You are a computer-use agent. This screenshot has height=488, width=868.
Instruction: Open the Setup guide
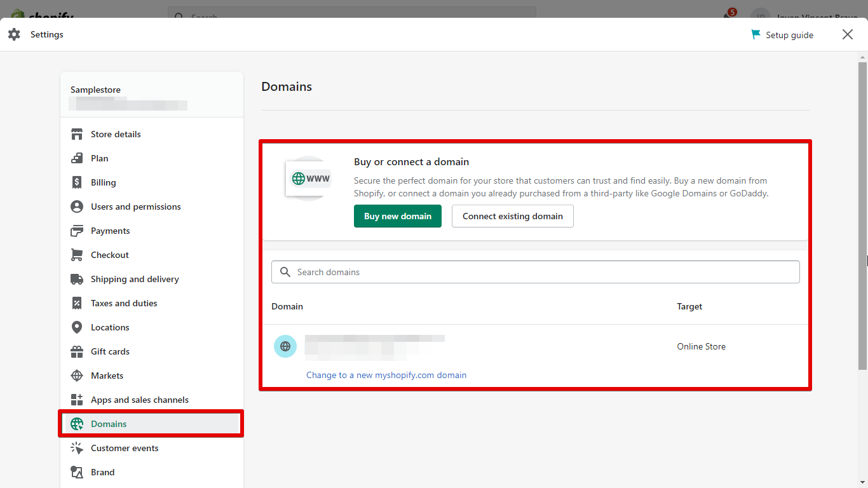[x=782, y=35]
